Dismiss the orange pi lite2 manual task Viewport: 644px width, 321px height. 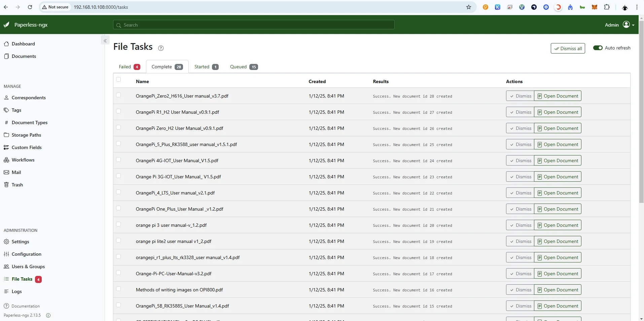pos(520,241)
